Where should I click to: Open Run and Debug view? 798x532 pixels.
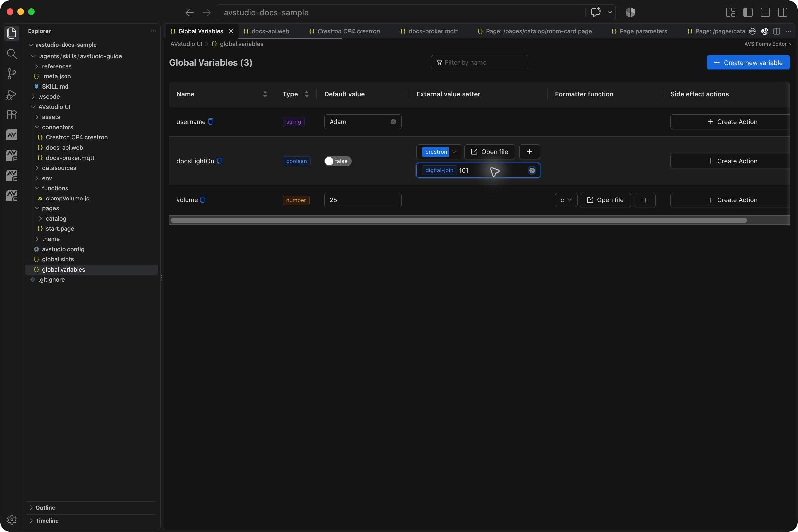point(12,94)
